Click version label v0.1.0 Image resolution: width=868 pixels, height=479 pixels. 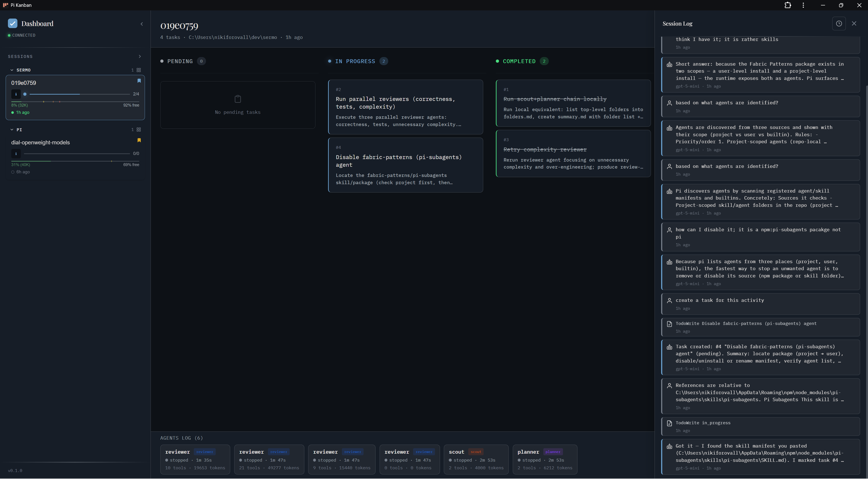coord(15,471)
